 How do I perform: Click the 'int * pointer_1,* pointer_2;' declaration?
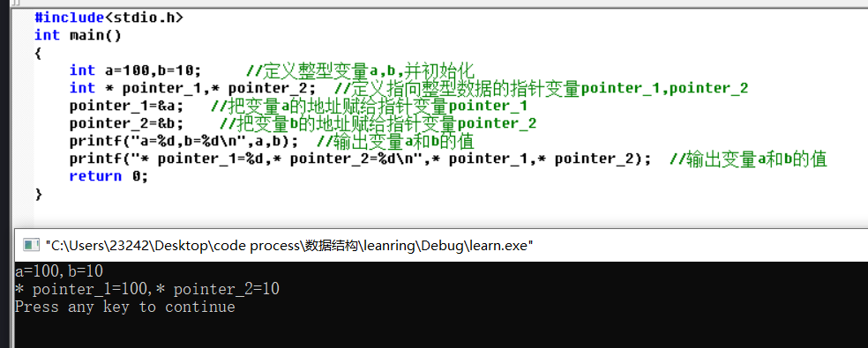[x=192, y=88]
